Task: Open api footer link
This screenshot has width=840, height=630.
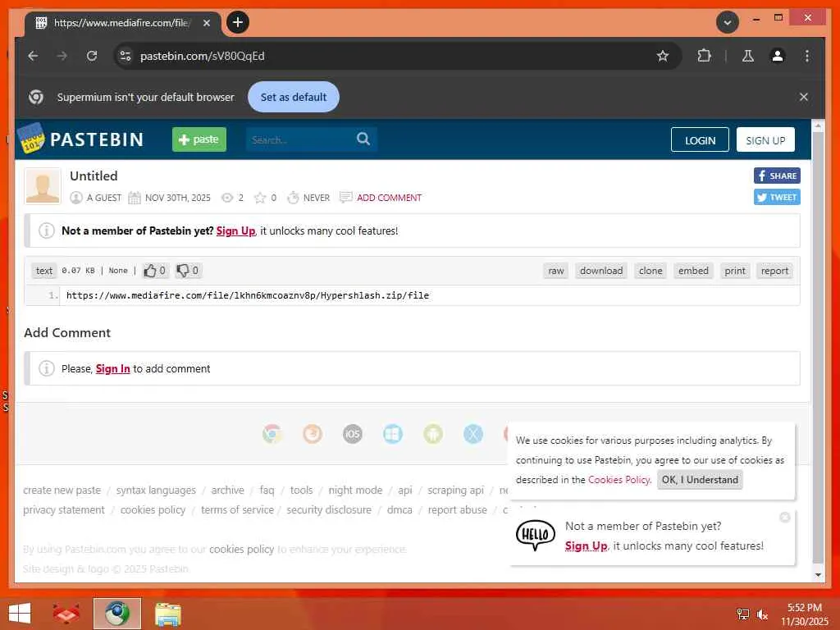Action: [x=405, y=491]
